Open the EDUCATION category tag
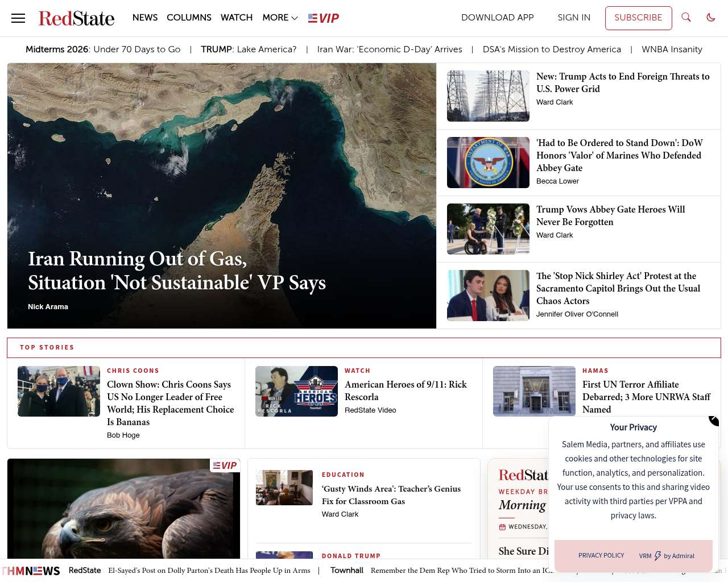This screenshot has width=728, height=582. [x=343, y=475]
